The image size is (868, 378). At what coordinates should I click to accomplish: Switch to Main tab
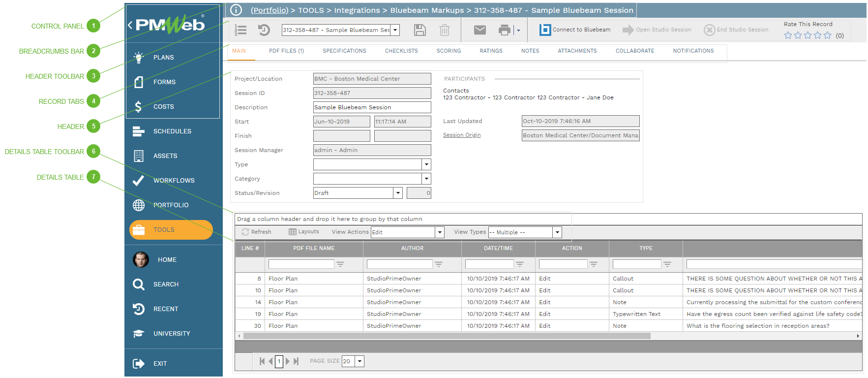(239, 51)
